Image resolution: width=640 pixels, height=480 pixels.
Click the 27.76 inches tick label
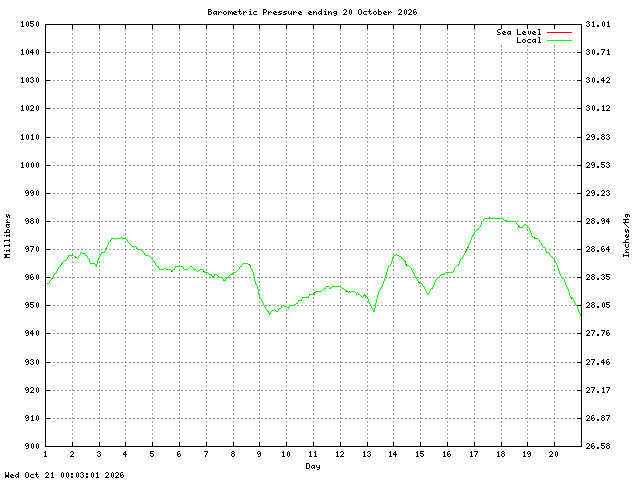tap(598, 333)
